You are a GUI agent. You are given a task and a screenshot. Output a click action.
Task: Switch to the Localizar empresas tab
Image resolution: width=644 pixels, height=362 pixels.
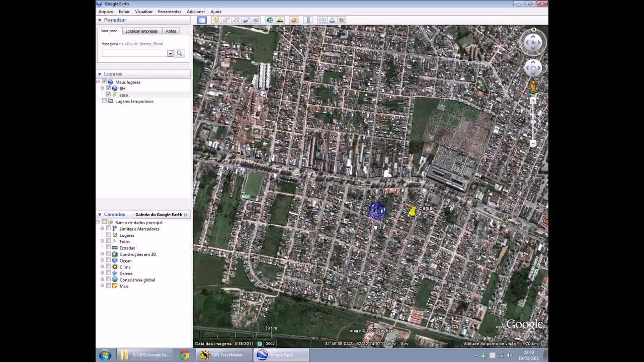141,31
